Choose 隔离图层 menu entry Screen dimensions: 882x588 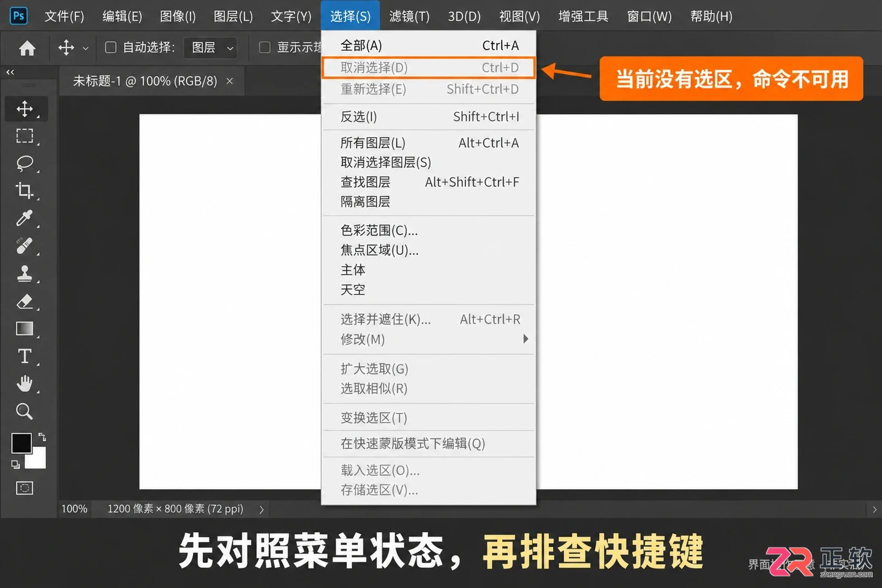click(x=429, y=202)
